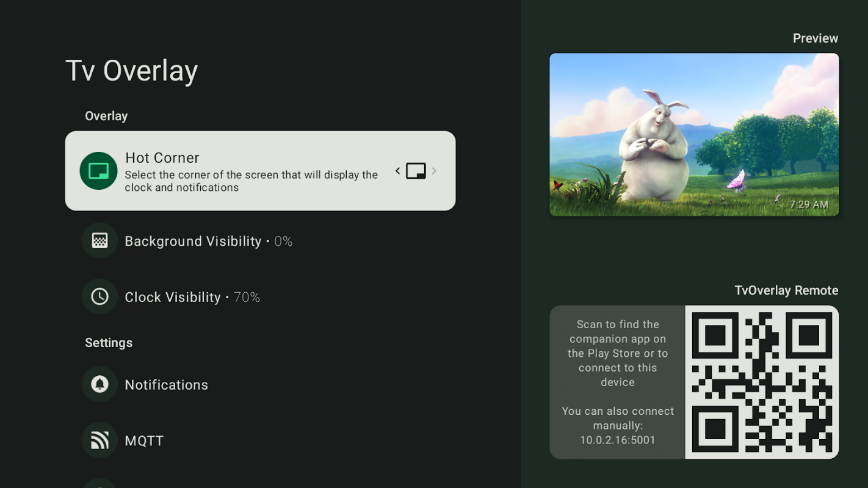Image resolution: width=868 pixels, height=488 pixels.
Task: Click the TvOverlay Remote QR code
Action: coord(762,382)
